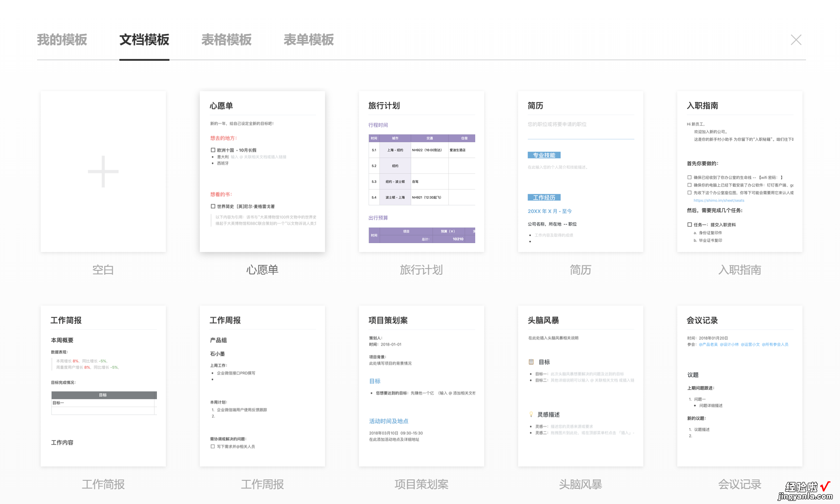The width and height of the screenshot is (840, 504).
Task: Pick the 会议记录 template thumbnail
Action: pos(740,386)
